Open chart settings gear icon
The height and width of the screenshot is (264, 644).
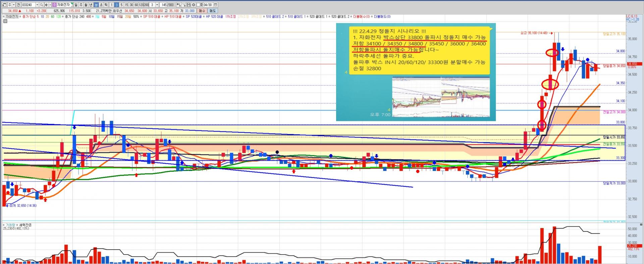click(x=193, y=5)
